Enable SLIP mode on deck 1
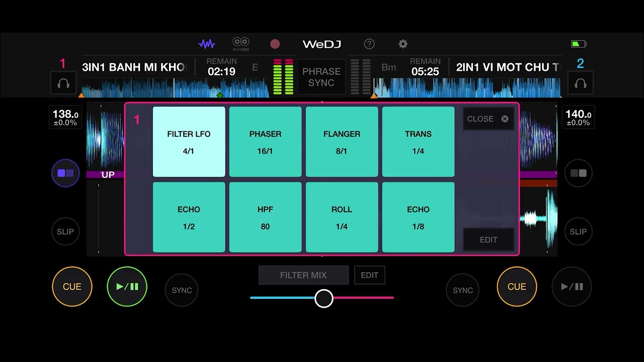Viewport: 644px width, 362px height. [x=65, y=232]
